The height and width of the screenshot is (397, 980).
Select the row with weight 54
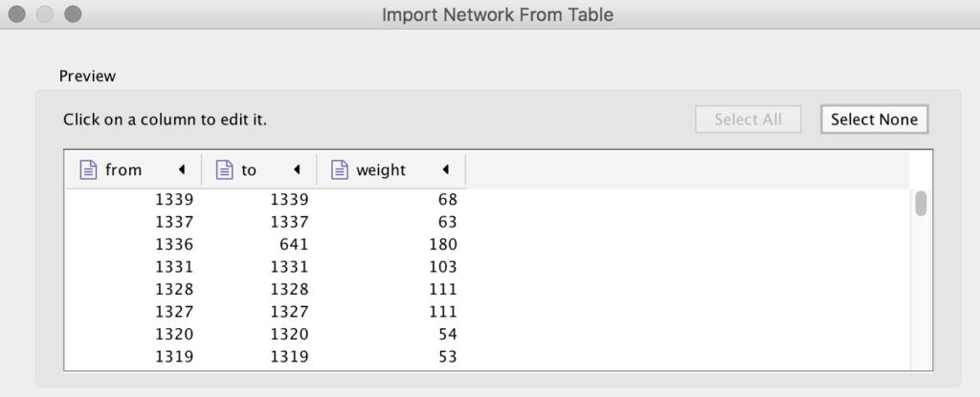487,335
